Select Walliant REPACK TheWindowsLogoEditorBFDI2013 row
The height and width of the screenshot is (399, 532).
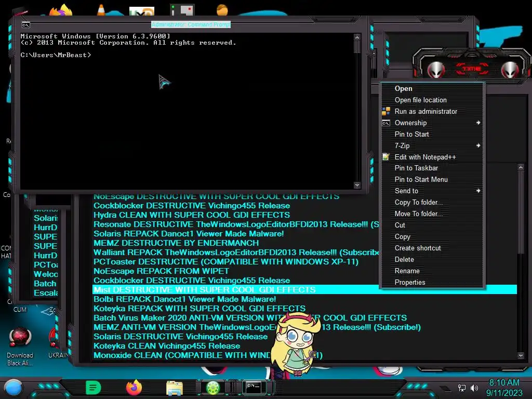pos(236,252)
